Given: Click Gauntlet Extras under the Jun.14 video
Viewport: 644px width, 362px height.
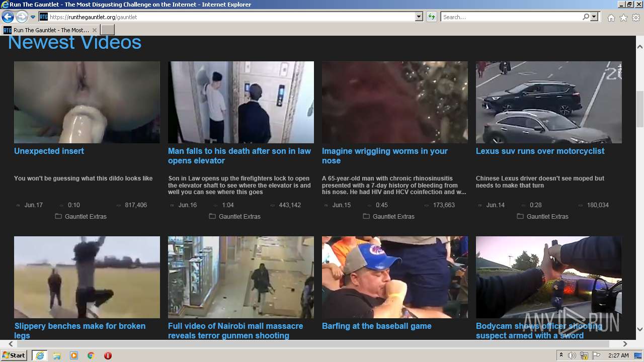Looking at the screenshot, I should tap(547, 217).
